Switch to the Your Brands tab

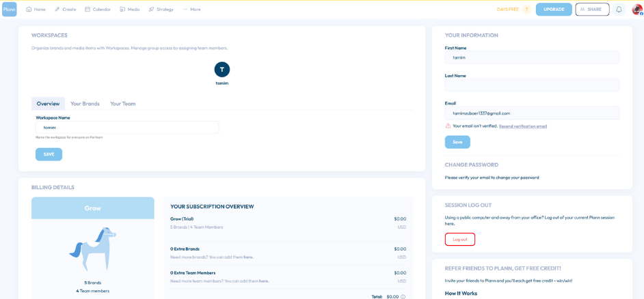[85, 104]
